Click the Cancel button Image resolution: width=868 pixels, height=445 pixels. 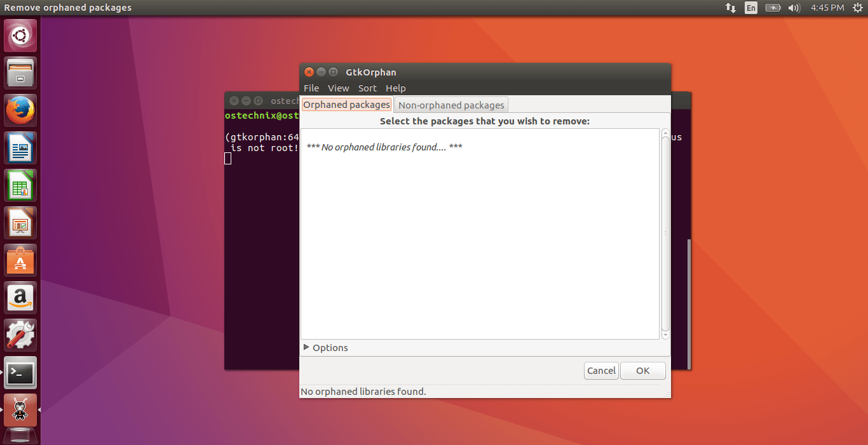(601, 371)
